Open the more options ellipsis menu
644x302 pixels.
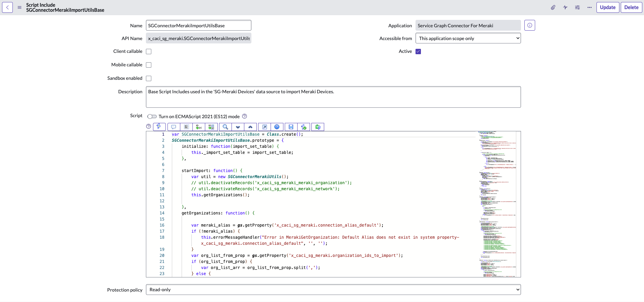(x=589, y=7)
